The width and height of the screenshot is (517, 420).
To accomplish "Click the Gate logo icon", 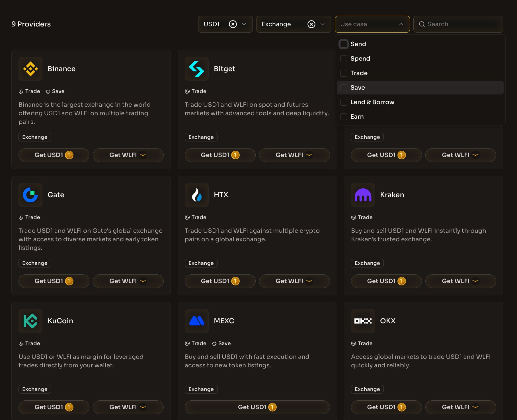I will (30, 195).
